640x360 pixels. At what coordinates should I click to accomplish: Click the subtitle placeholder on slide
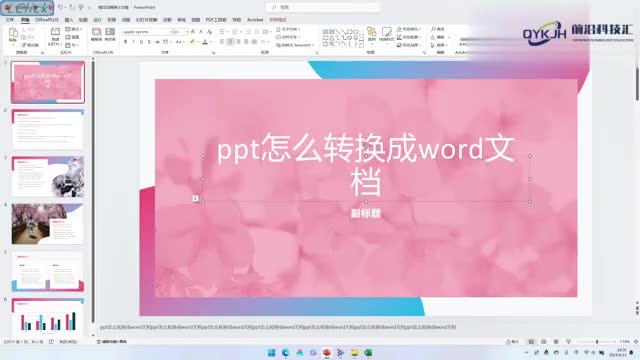[366, 213]
